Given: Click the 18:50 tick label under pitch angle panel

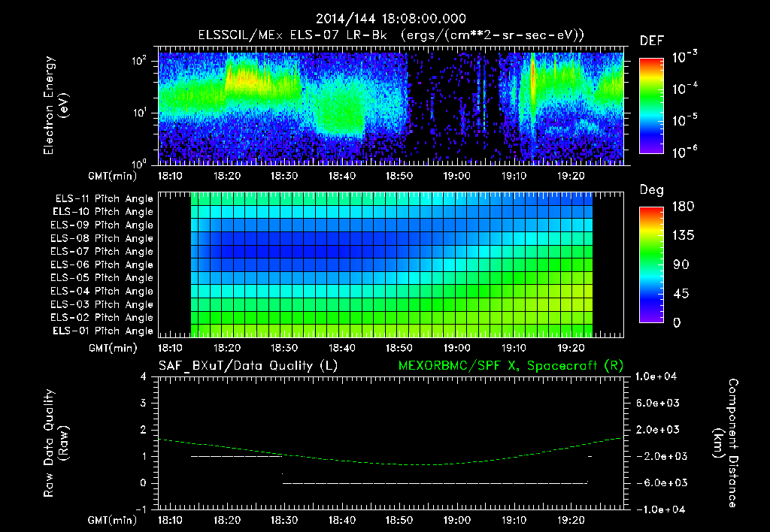Looking at the screenshot, I should [399, 349].
